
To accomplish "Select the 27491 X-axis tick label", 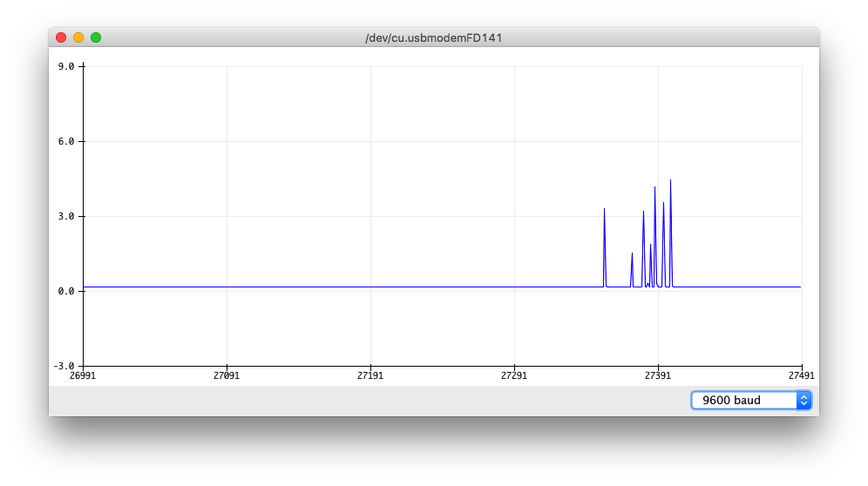I will click(801, 376).
